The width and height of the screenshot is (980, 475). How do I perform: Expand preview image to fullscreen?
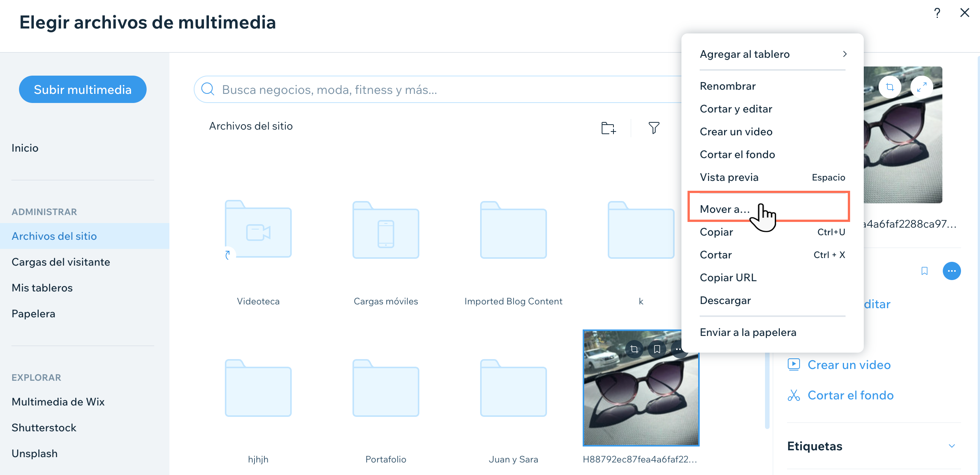pos(921,87)
